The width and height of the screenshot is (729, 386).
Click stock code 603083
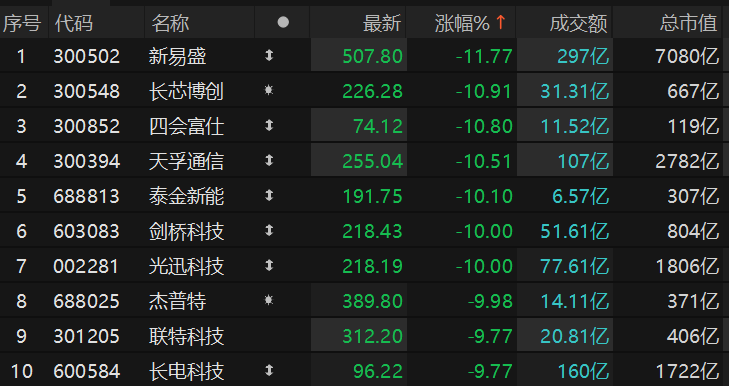pyautogui.click(x=86, y=232)
